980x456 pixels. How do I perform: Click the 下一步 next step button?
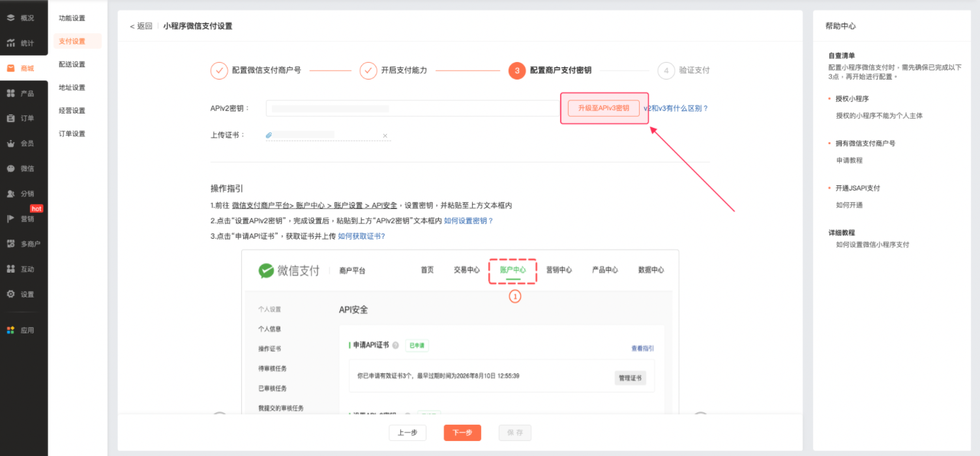pyautogui.click(x=462, y=433)
